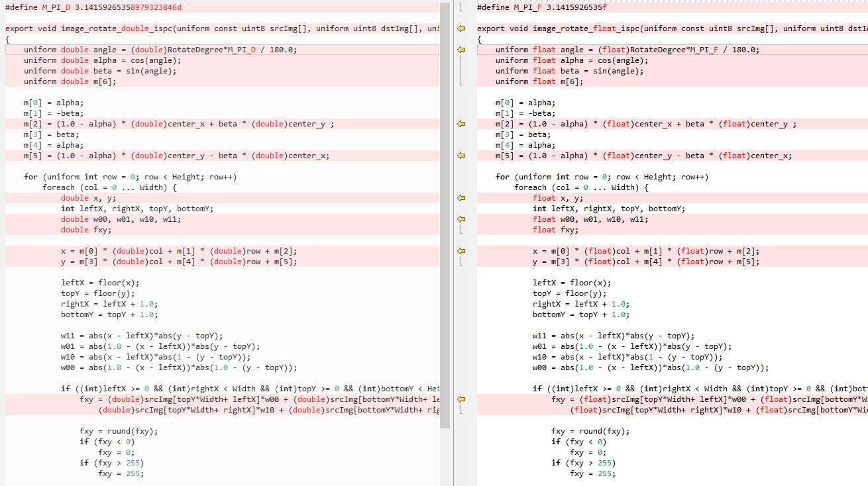This screenshot has width=868, height=486.
Task: Click 'foreach (col = 0 ... Width)' in double pane
Action: pos(109,187)
